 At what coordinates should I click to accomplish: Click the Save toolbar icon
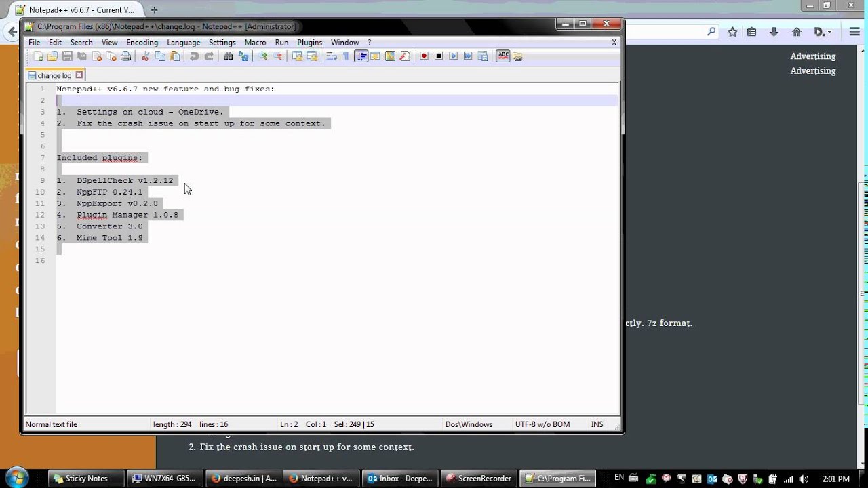[67, 56]
